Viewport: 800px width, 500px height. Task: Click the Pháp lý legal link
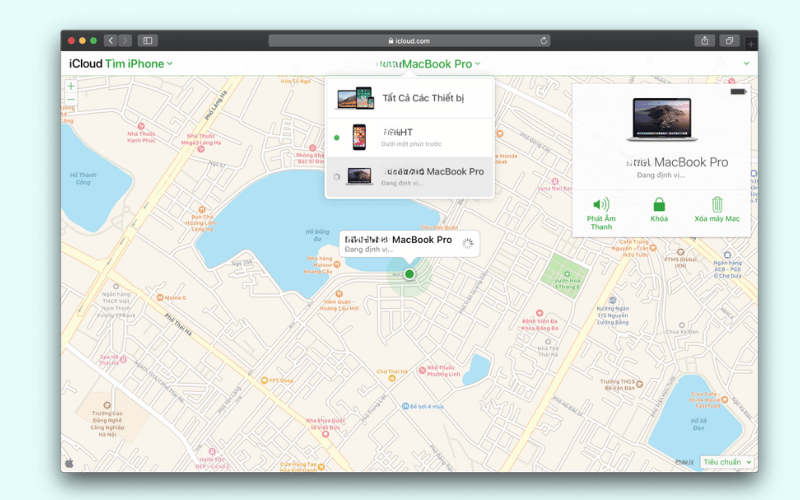click(x=684, y=462)
